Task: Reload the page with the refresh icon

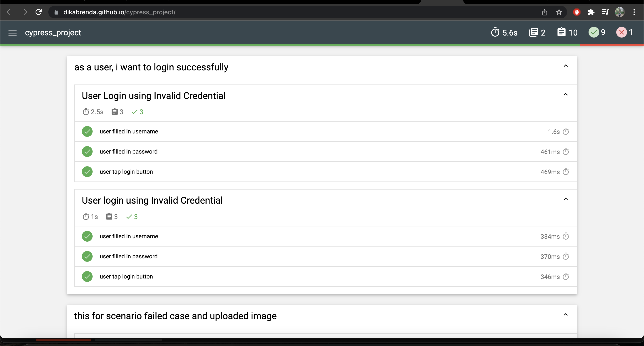Action: point(38,12)
